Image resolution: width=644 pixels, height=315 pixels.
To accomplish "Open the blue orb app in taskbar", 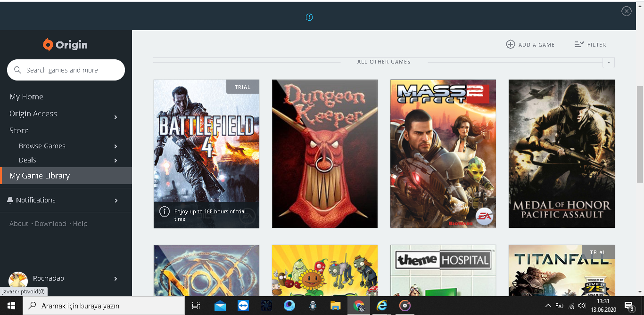I will tap(289, 306).
